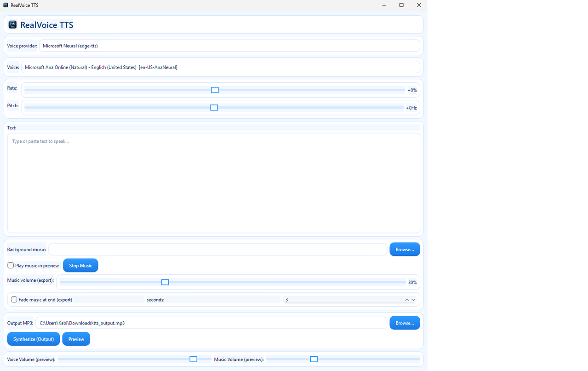Enable Play music in preview checkbox
Screen dimensions: 588x371
[x=11, y=266]
